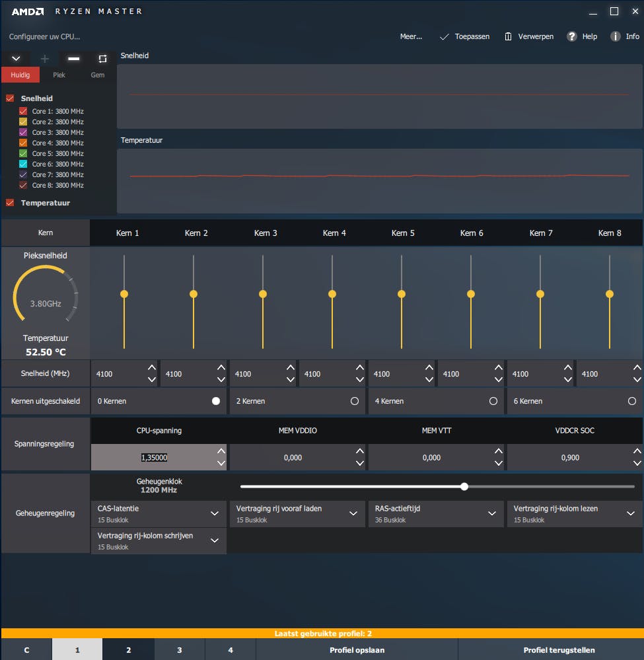This screenshot has height=660, width=644.
Task: Select profile tab 3
Action: click(179, 650)
